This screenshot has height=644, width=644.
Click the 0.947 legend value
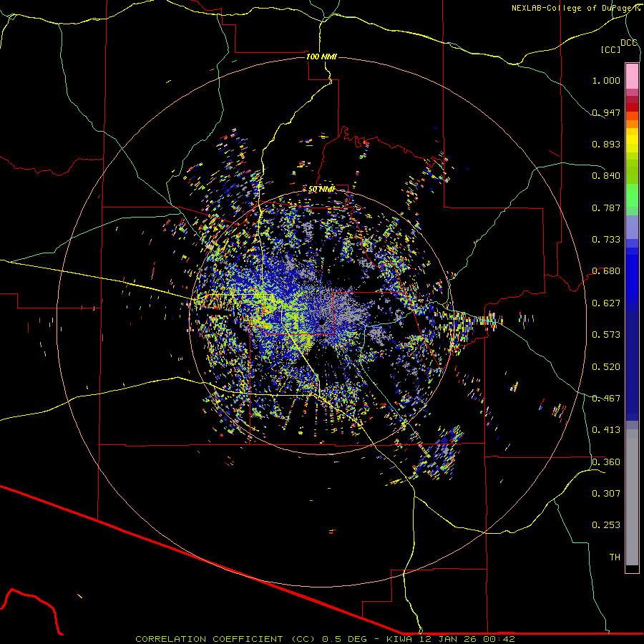click(x=606, y=112)
